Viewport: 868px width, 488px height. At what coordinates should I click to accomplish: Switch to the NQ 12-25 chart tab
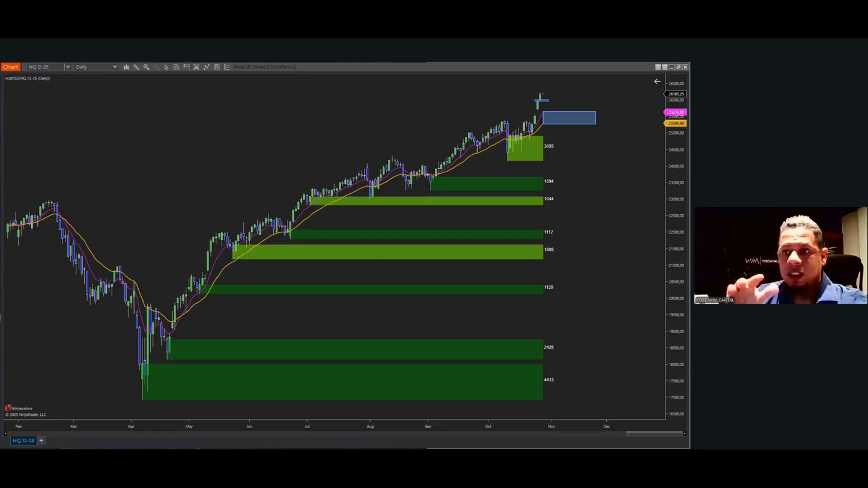coord(23,441)
